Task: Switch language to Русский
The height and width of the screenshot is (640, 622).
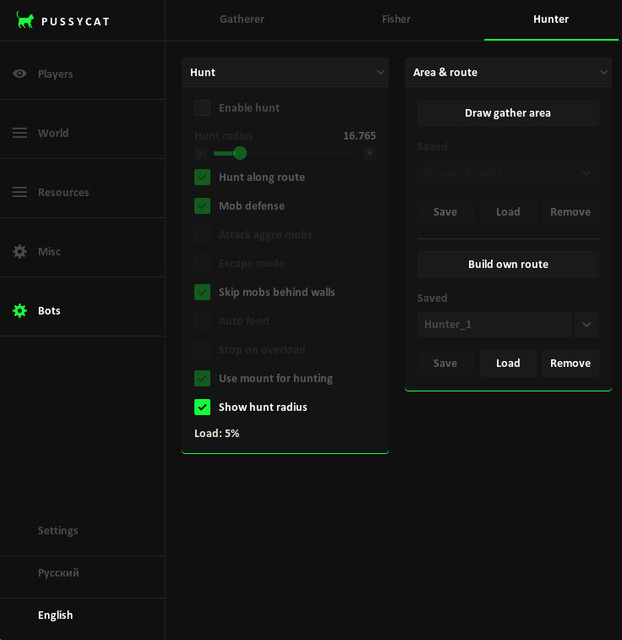Action: tap(58, 573)
